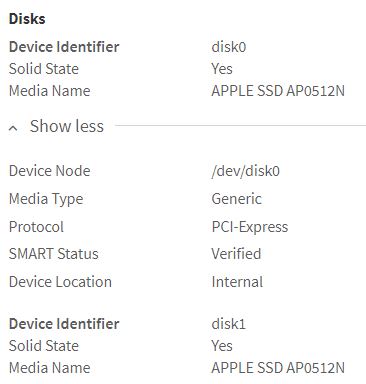
Task: Click the first Device Identifier label
Action: 64,47
